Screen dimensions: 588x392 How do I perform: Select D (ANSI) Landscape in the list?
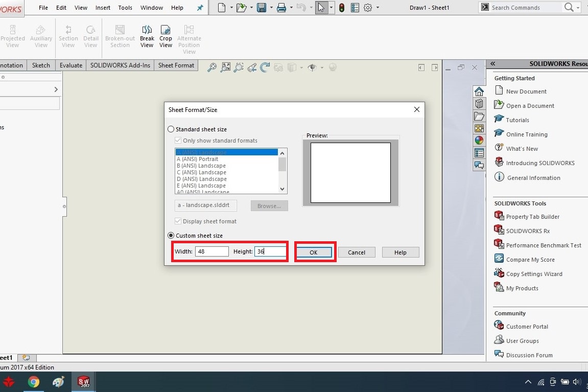coord(202,179)
